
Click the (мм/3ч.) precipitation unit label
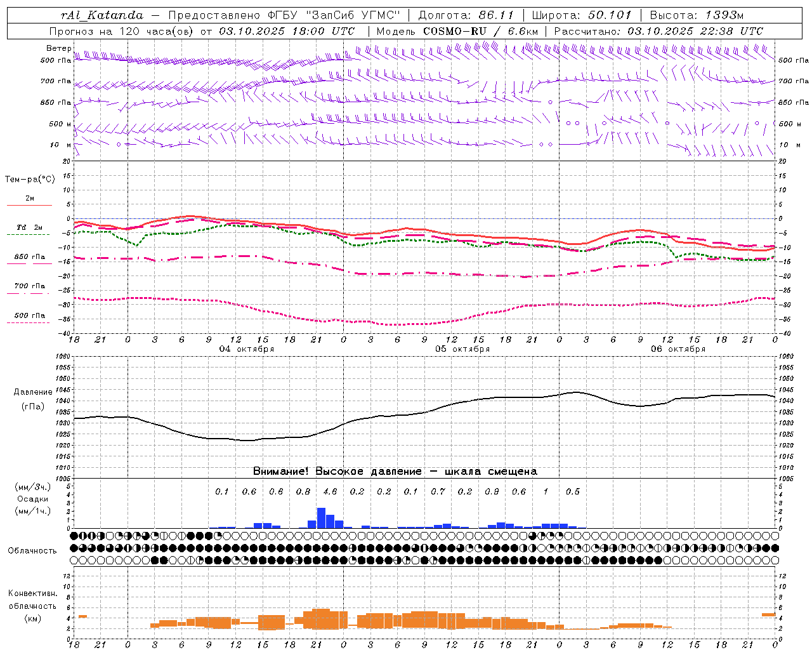[x=33, y=487]
